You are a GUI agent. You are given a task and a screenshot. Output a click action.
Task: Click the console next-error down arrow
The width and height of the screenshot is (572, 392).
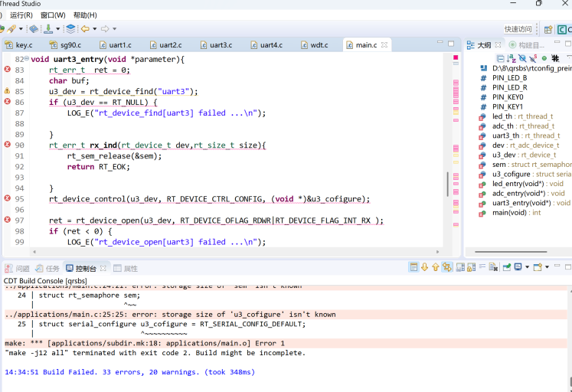click(x=425, y=267)
